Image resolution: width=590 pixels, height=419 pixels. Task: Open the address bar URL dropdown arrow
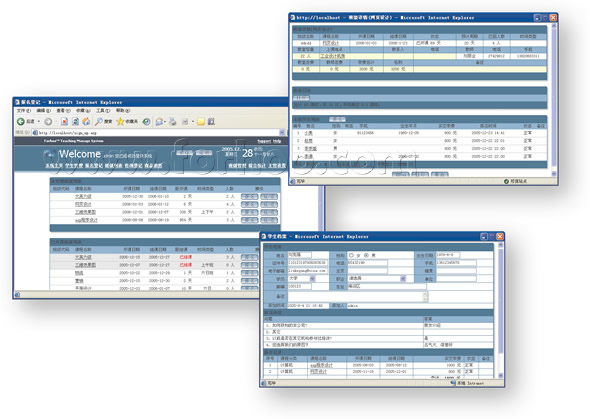click(282, 132)
